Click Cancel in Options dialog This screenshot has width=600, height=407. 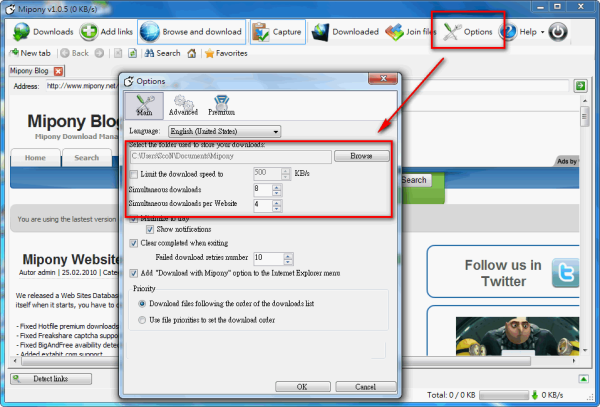click(x=365, y=387)
